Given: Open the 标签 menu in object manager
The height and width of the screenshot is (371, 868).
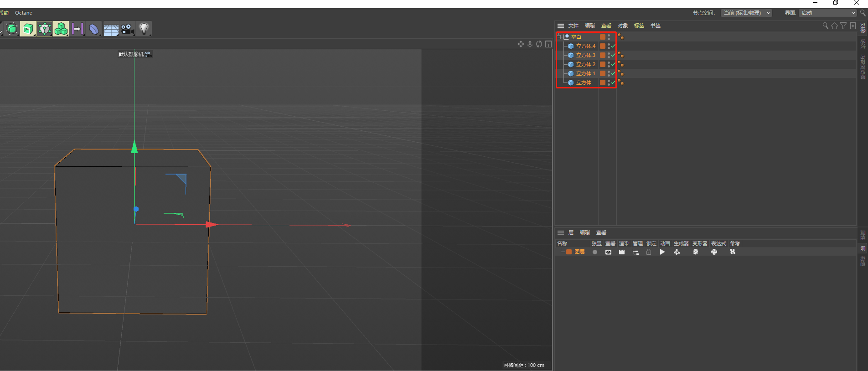Looking at the screenshot, I should coord(639,26).
